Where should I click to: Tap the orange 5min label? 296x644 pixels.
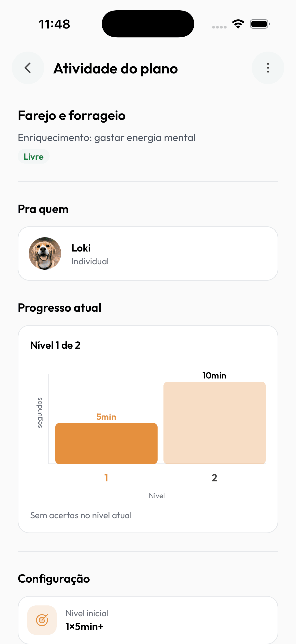[x=106, y=417]
